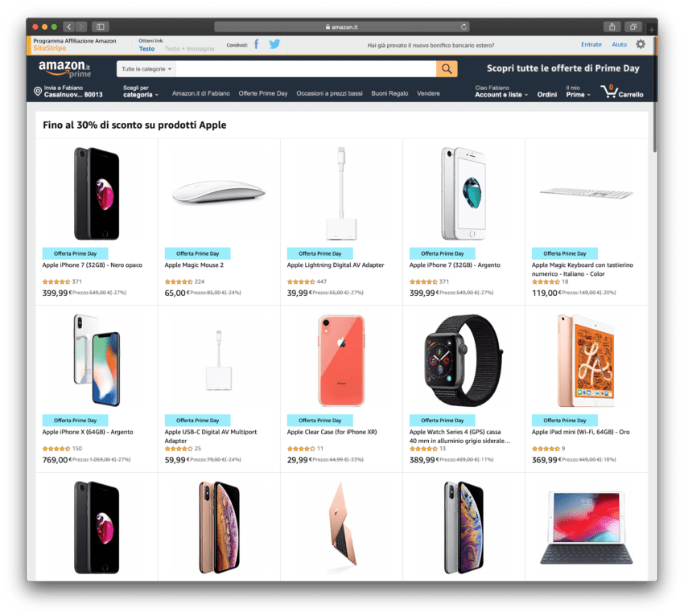Open Buoni Regalo nav item
684x616 pixels.
click(389, 93)
